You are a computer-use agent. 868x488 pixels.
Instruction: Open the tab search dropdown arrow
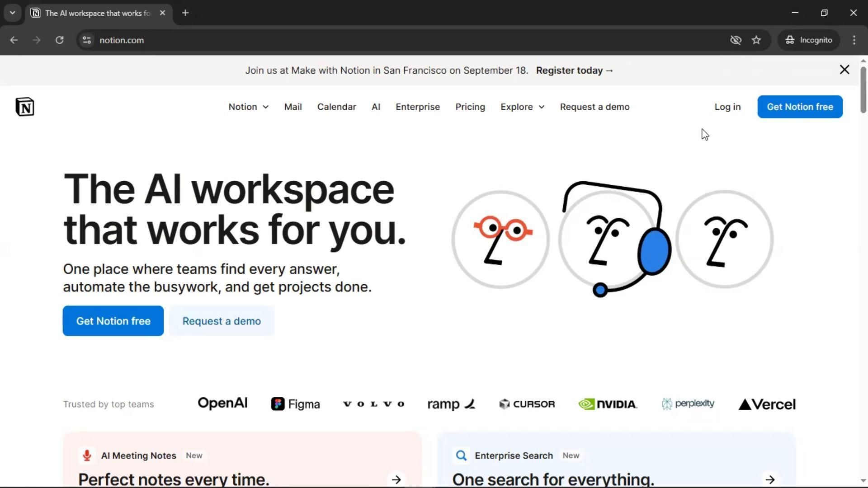[x=12, y=13]
